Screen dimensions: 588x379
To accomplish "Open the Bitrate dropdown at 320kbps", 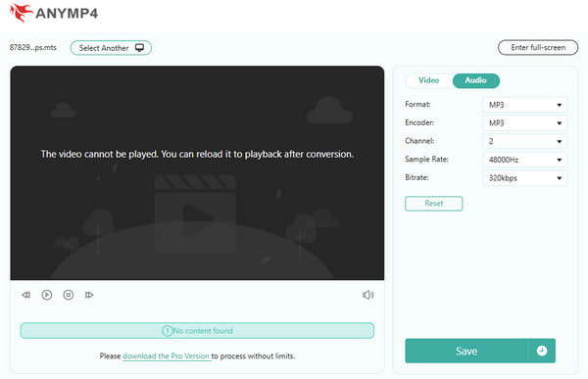I will [524, 178].
